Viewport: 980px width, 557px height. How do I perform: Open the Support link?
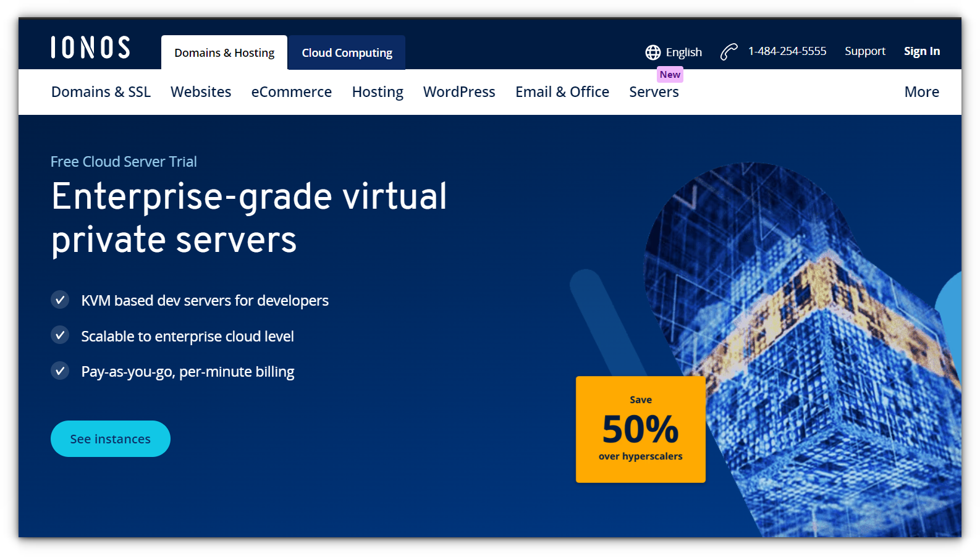click(865, 51)
